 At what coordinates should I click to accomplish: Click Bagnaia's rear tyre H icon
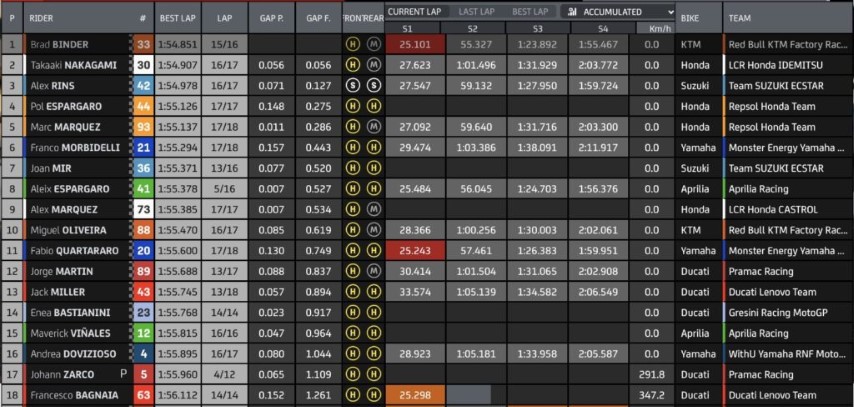[x=373, y=395]
